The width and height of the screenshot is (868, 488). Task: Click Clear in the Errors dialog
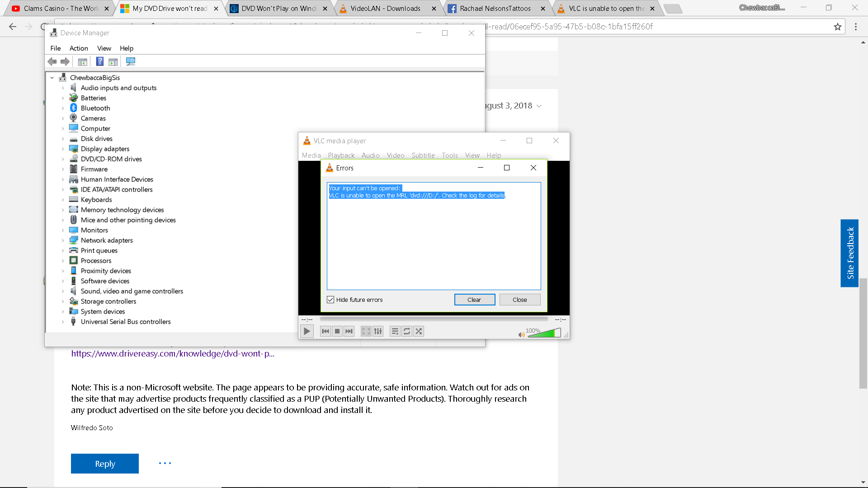[x=474, y=300]
